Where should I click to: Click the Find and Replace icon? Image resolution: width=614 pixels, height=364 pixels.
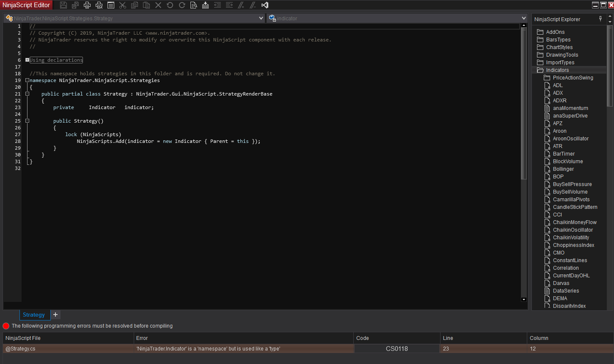pos(193,5)
